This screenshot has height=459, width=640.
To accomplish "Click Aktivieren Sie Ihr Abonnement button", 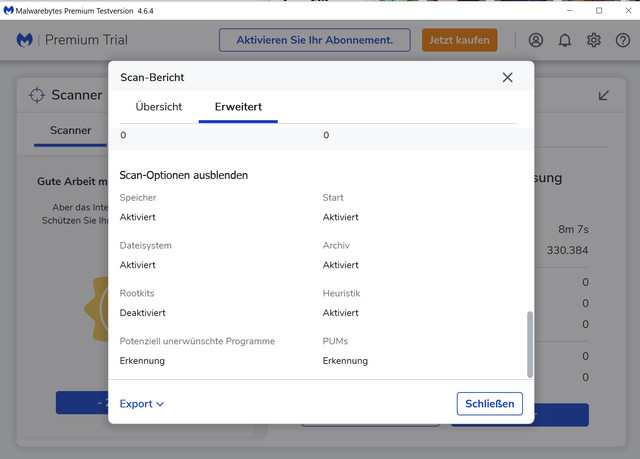I will tap(315, 40).
